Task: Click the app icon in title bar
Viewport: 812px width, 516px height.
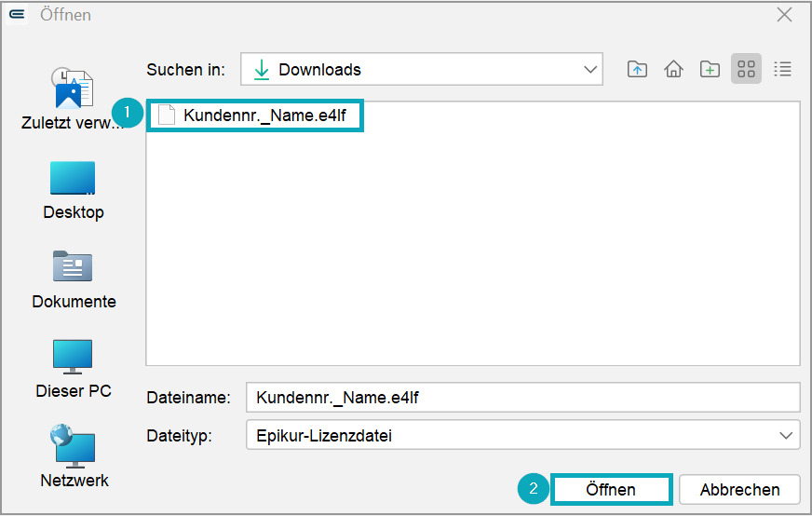Action: click(x=17, y=14)
